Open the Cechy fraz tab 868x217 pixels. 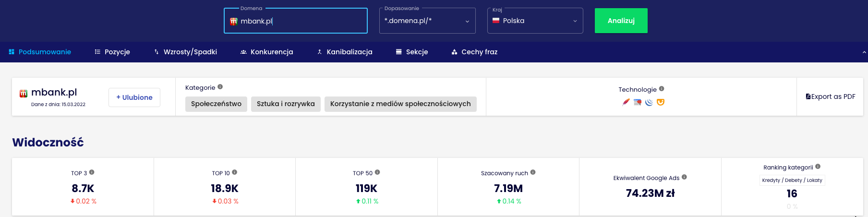pyautogui.click(x=474, y=52)
